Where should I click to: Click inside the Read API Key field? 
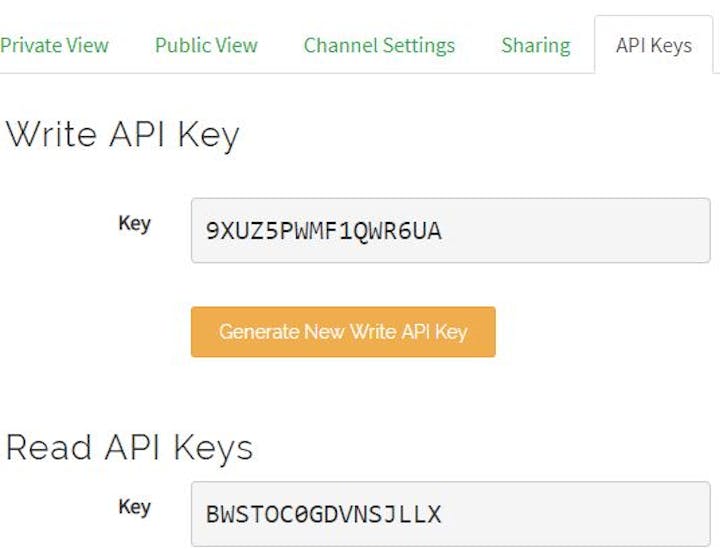[x=450, y=514]
